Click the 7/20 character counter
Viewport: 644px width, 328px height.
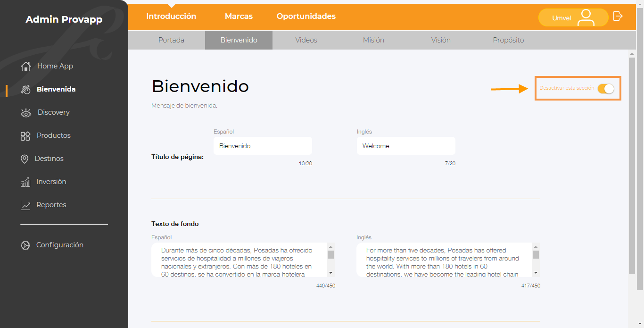[450, 163]
